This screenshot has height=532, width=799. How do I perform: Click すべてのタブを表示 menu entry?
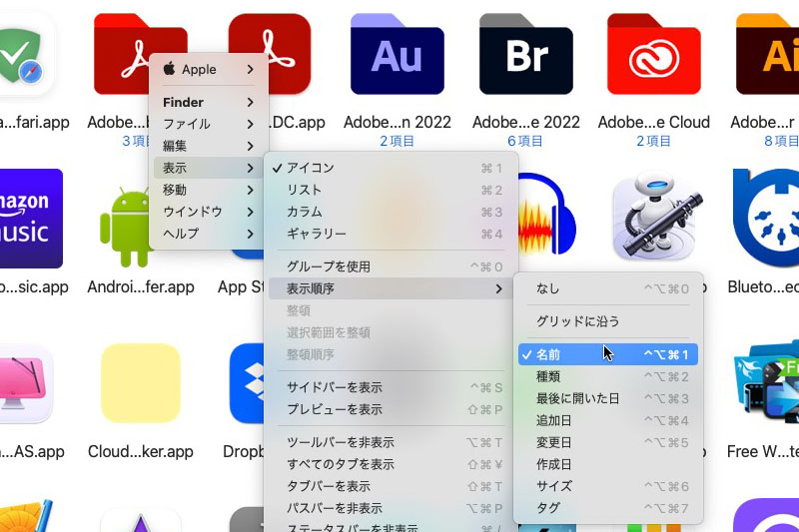(391, 464)
